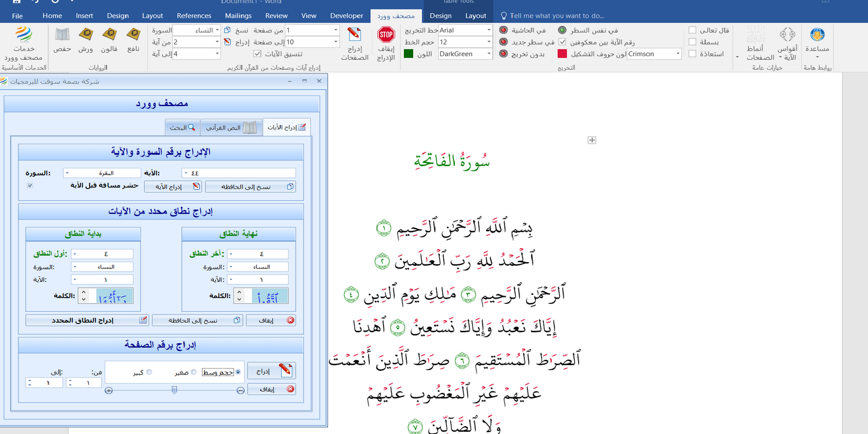This screenshot has width=868, height=434.
Task: Select كبير large size radio
Action: [150, 372]
